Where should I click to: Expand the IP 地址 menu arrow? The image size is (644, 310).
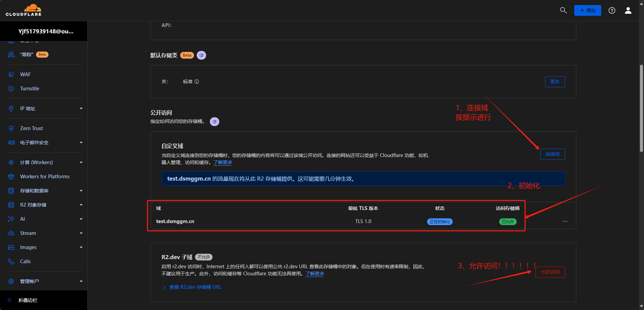pyautogui.click(x=81, y=108)
